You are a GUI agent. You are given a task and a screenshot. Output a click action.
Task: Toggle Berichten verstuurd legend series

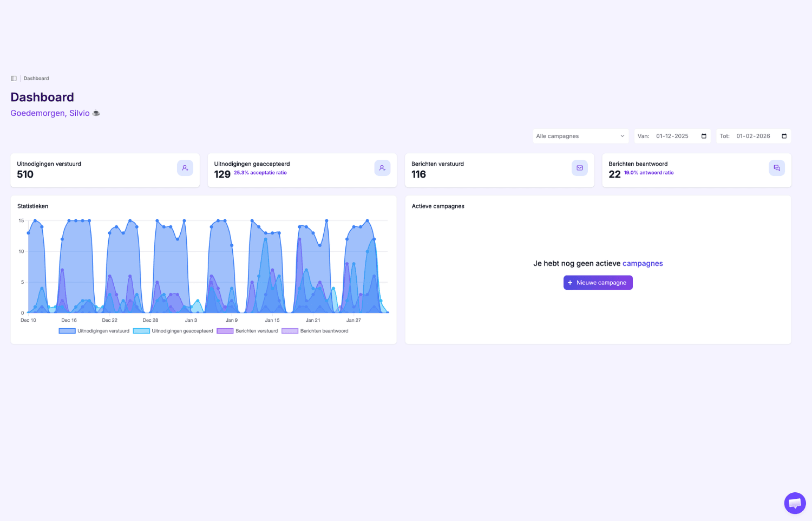pos(247,331)
